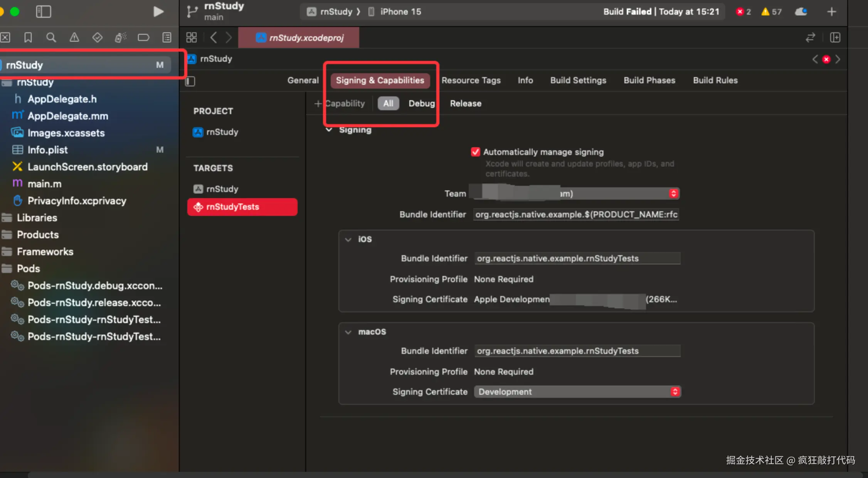Toggle the navigator sidebar icon
The height and width of the screenshot is (478, 868).
[44, 12]
